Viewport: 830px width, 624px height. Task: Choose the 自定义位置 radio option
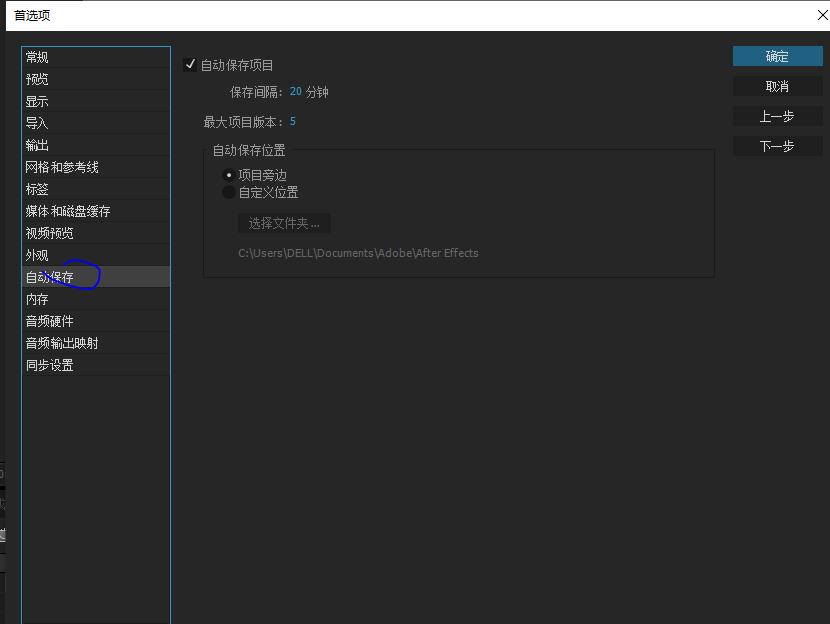tap(229, 192)
